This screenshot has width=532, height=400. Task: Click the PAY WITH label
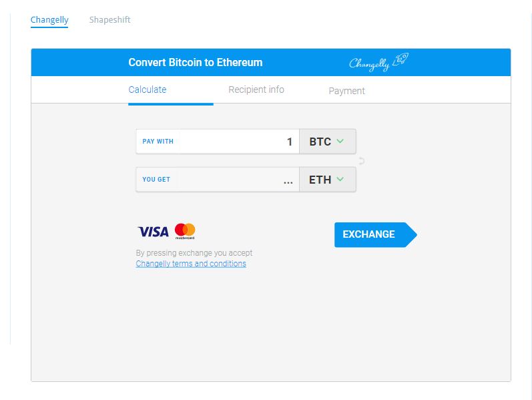[158, 142]
